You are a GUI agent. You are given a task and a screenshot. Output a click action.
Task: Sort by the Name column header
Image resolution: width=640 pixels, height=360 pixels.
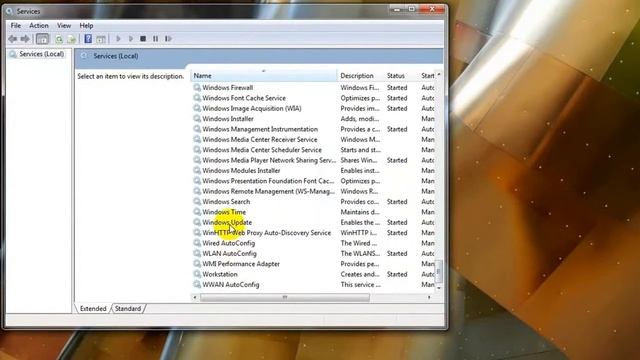264,76
